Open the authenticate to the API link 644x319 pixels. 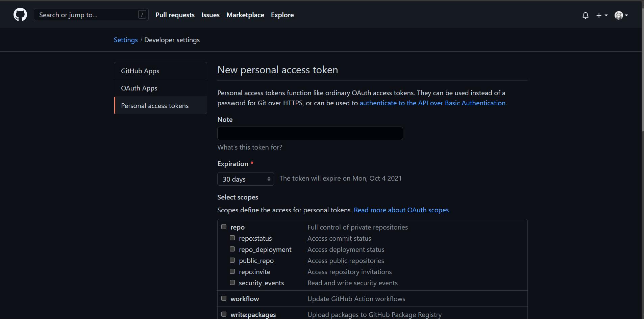432,103
